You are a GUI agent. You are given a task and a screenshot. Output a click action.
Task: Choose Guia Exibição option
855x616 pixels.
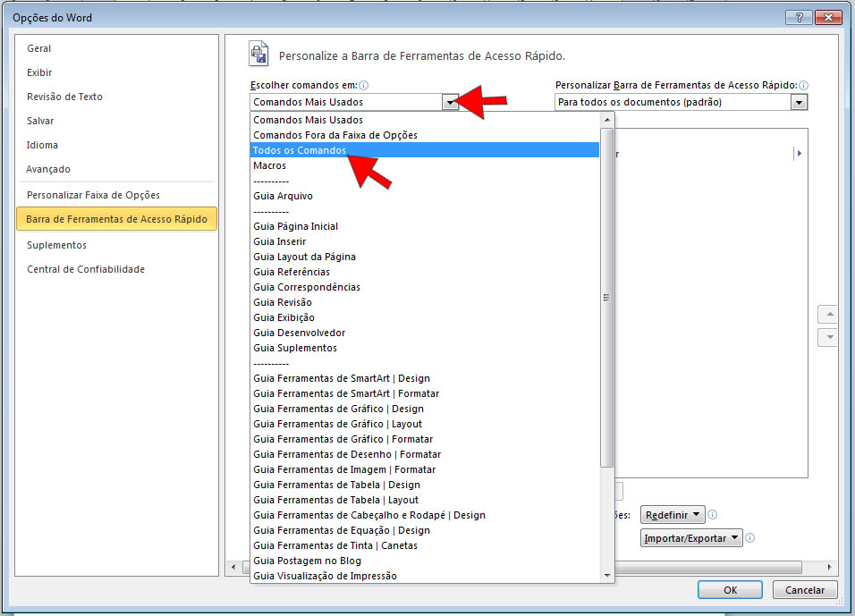coord(425,317)
